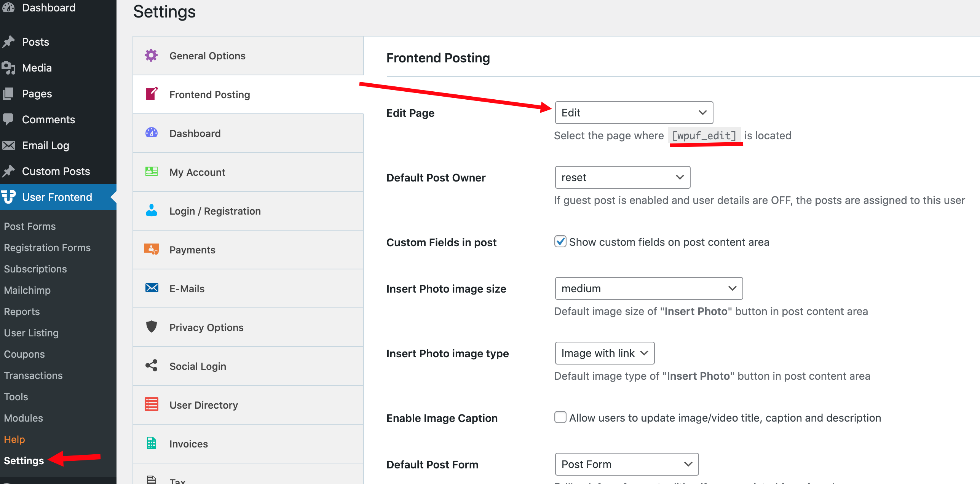This screenshot has height=484, width=980.
Task: Open the Invoices settings tab
Action: 248,444
